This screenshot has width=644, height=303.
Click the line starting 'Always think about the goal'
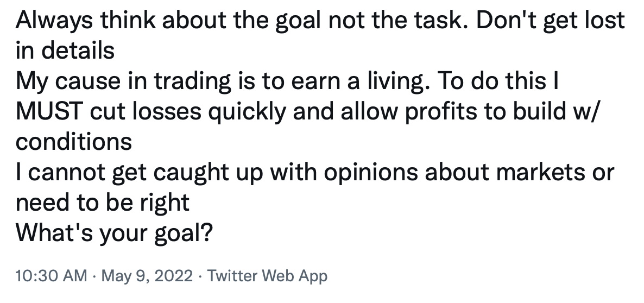point(320,21)
